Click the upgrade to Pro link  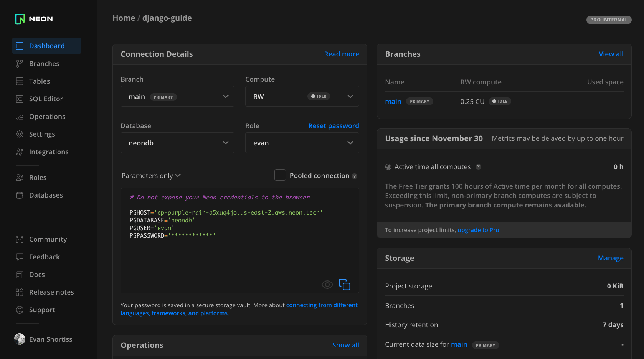pos(478,230)
